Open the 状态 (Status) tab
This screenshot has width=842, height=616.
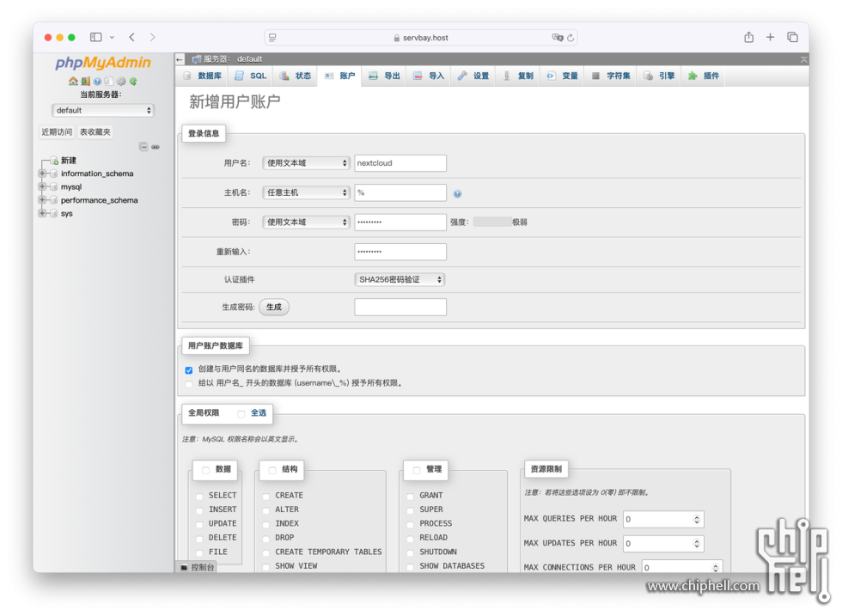(296, 76)
